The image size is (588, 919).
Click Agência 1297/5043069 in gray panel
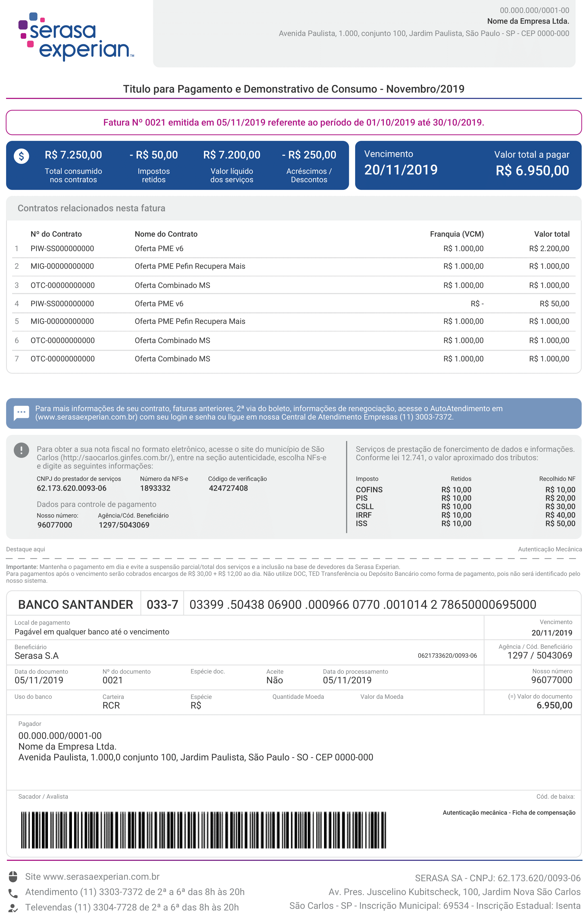124,525
